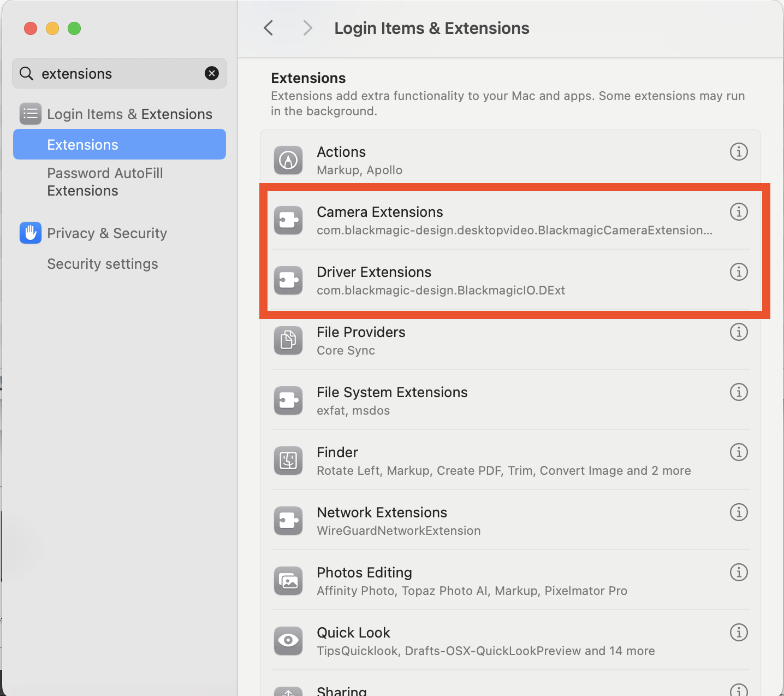Open info for Photos Editing
784x696 pixels.
pyautogui.click(x=739, y=572)
